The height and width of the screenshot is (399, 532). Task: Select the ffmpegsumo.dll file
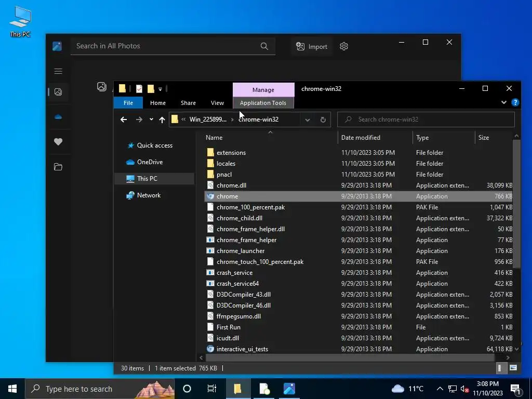pyautogui.click(x=358, y=316)
